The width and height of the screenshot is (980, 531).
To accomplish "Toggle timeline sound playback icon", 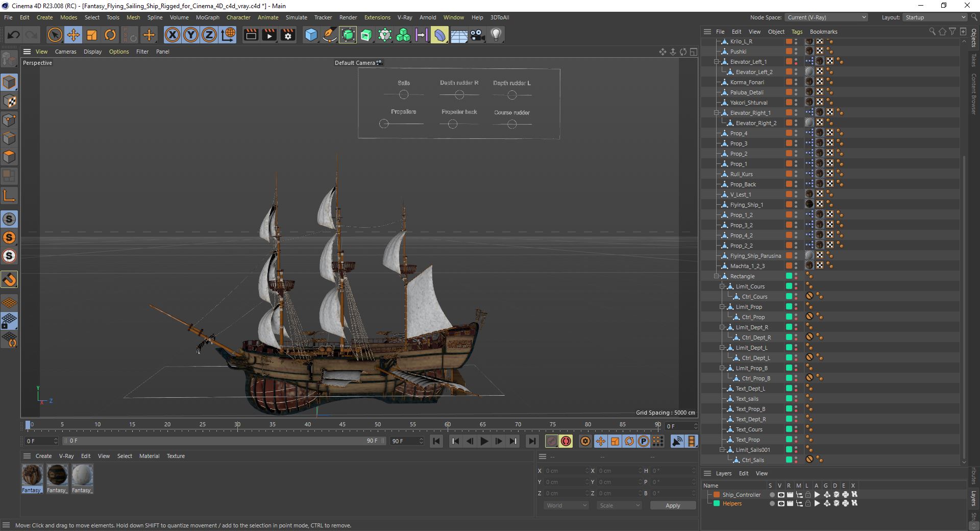I will pyautogui.click(x=677, y=441).
